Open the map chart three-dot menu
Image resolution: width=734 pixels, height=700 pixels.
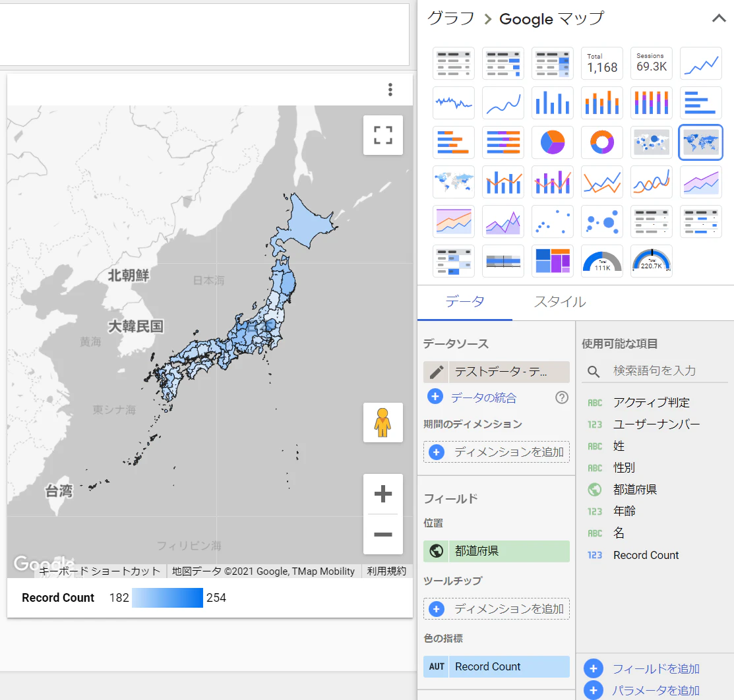[x=390, y=90]
